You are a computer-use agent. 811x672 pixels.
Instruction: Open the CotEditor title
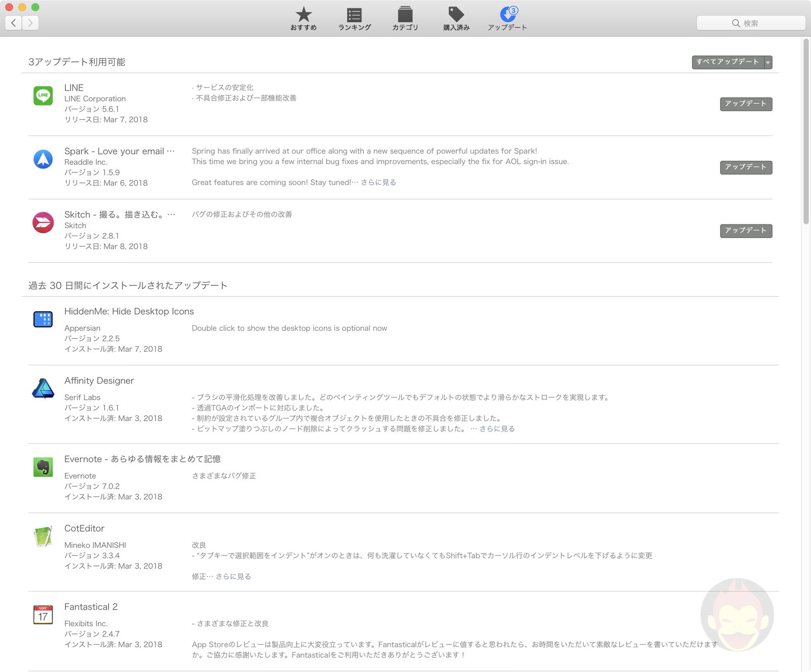[85, 528]
